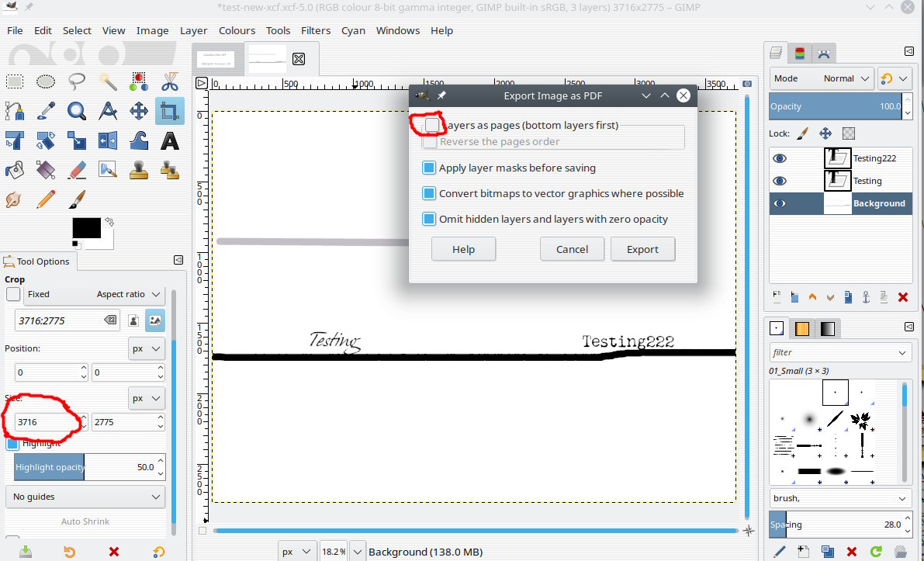Click the crop width field 3716
924x561 pixels.
pos(47,422)
